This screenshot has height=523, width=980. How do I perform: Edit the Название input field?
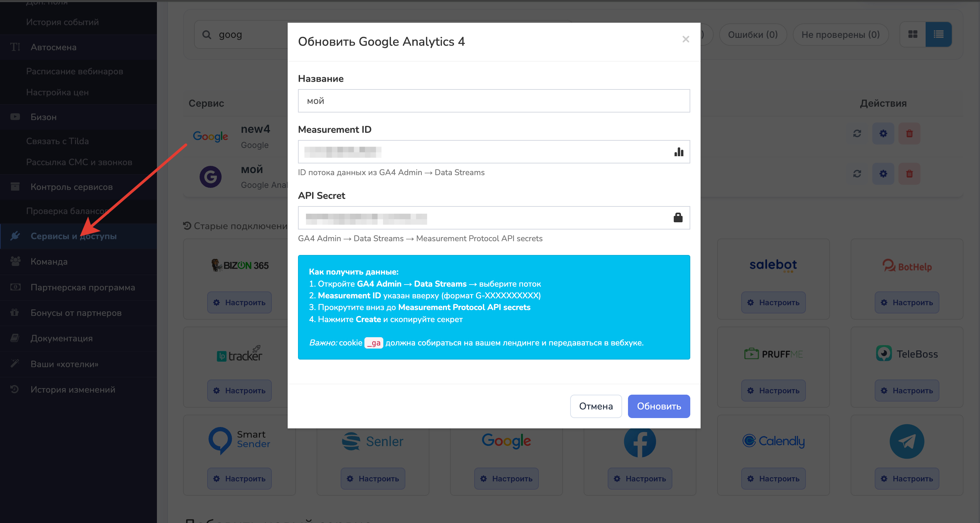pyautogui.click(x=494, y=101)
